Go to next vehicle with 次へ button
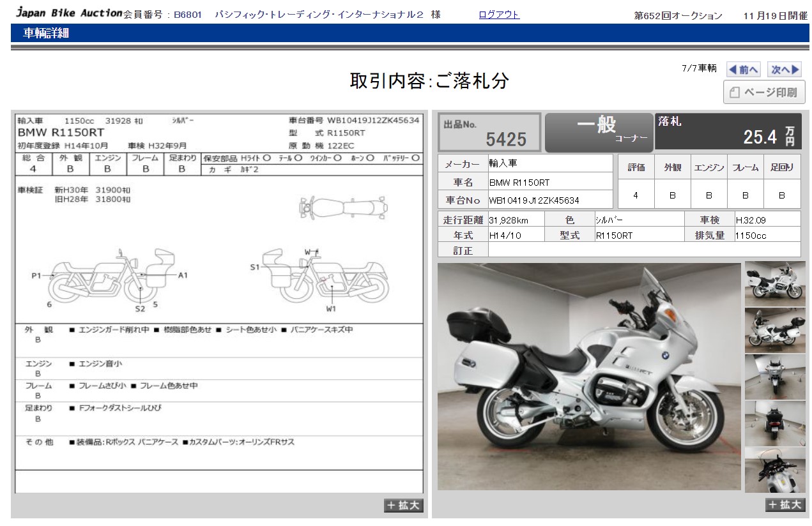Screen dimensions: 812x526 (x=784, y=70)
